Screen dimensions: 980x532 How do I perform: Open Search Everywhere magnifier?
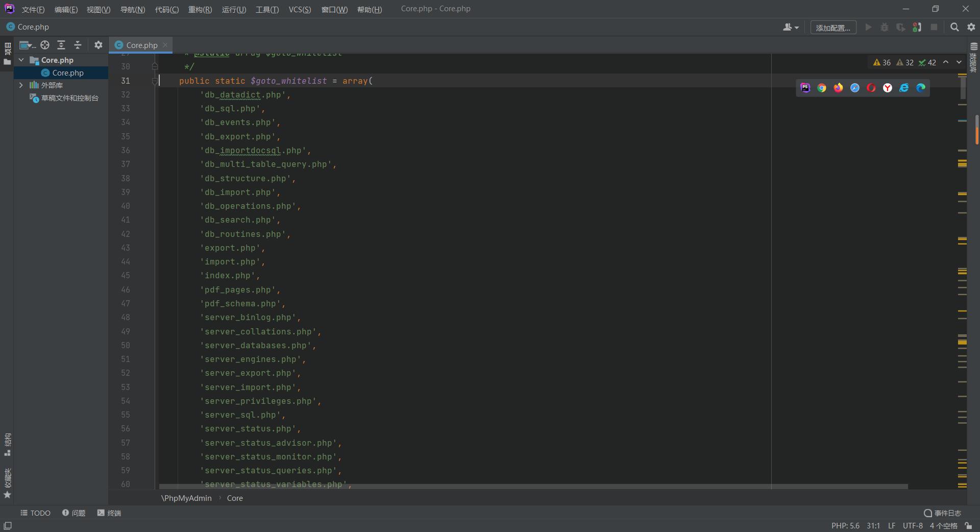click(x=954, y=27)
